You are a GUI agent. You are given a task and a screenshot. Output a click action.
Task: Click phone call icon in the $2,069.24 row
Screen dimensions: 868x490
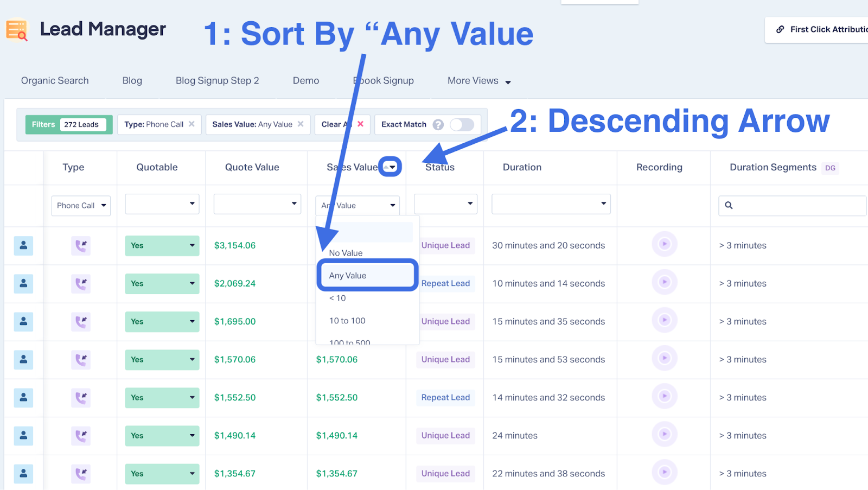click(81, 284)
